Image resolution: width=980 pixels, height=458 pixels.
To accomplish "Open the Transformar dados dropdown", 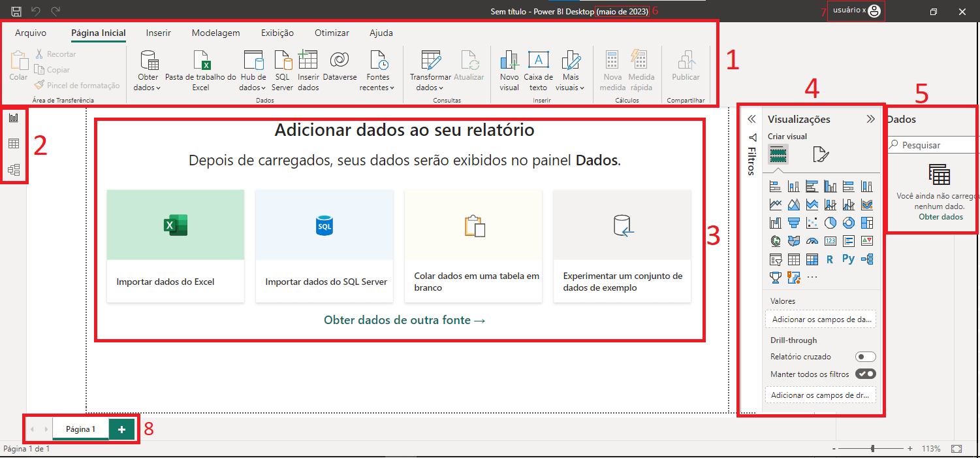I will tap(430, 71).
